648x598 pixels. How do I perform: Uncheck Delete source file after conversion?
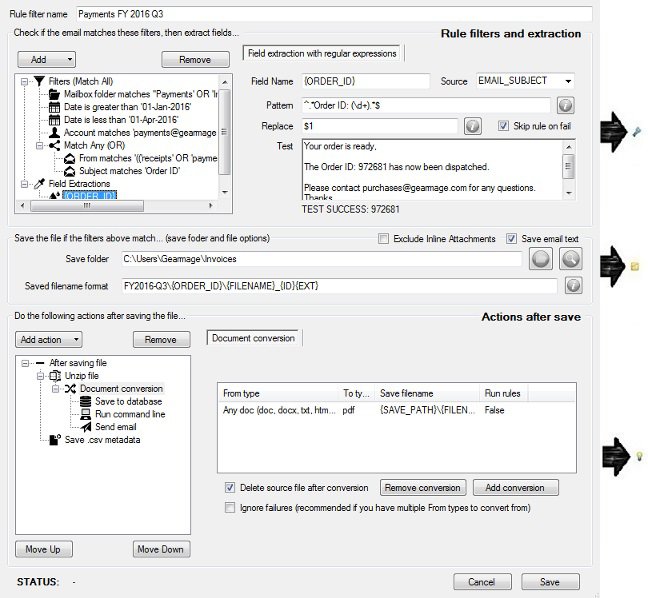(x=231, y=488)
